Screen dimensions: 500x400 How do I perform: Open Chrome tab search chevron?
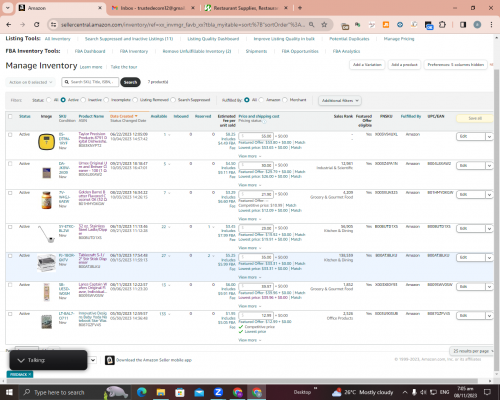(x=8, y=8)
